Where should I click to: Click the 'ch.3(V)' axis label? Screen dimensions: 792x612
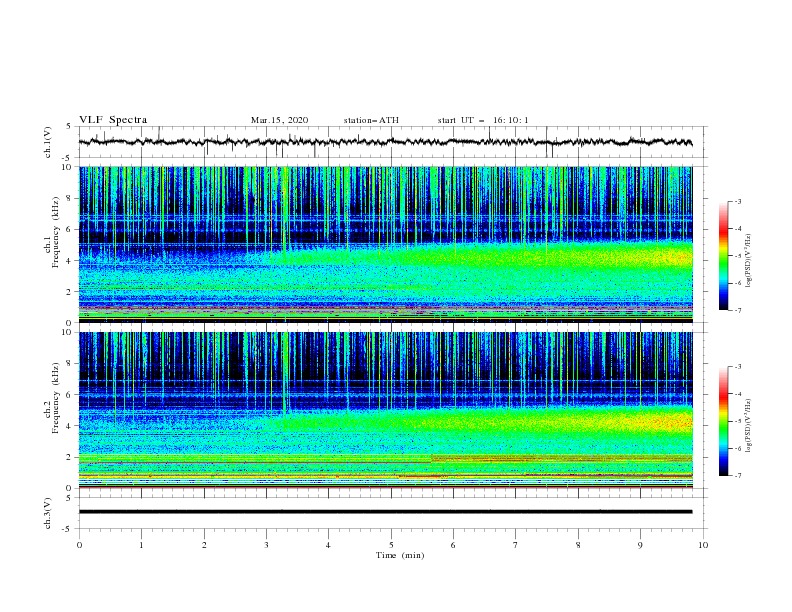[48, 513]
